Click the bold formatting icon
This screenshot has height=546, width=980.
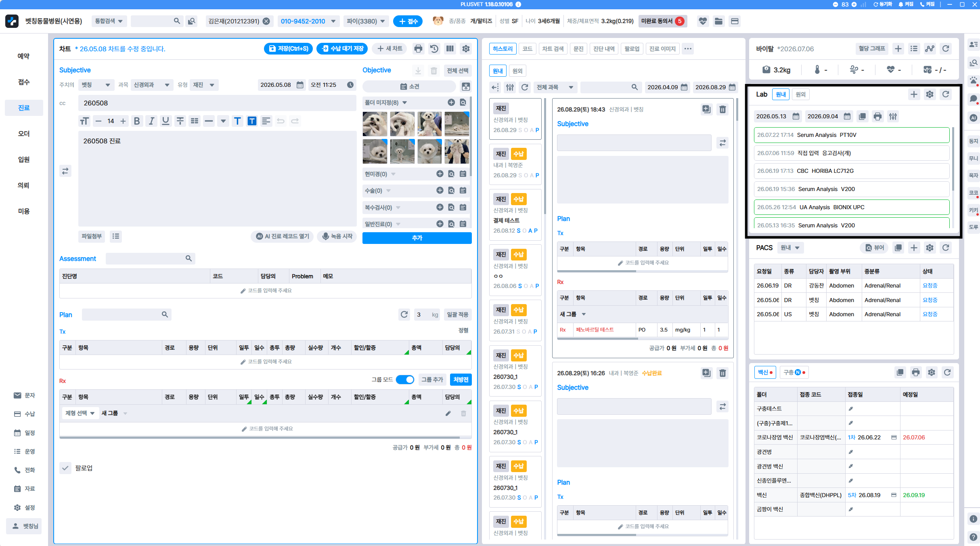(137, 121)
